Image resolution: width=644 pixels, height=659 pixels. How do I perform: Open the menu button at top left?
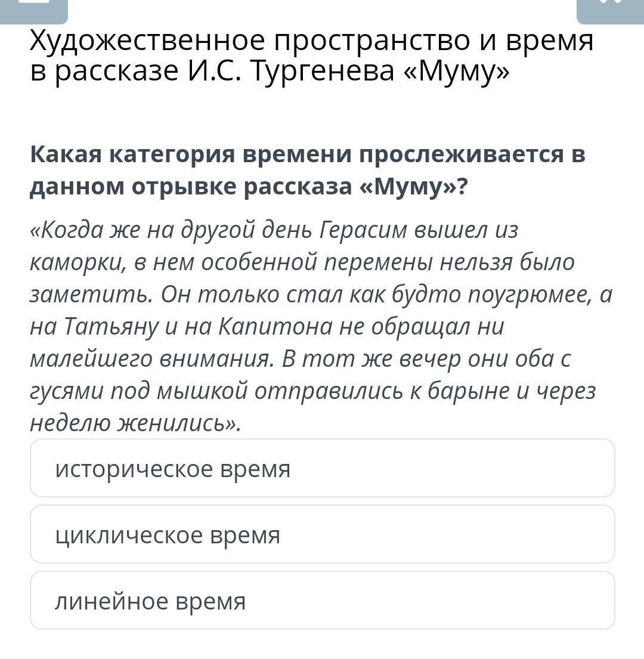[33, 11]
